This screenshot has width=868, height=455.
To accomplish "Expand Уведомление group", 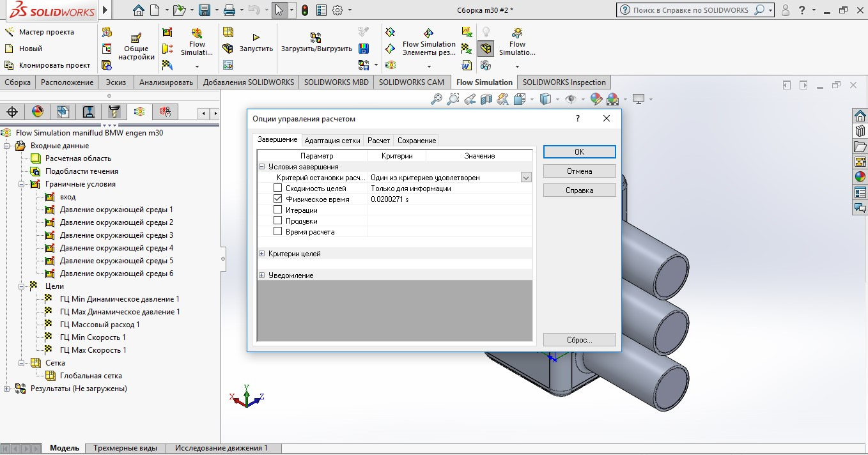I will (261, 275).
